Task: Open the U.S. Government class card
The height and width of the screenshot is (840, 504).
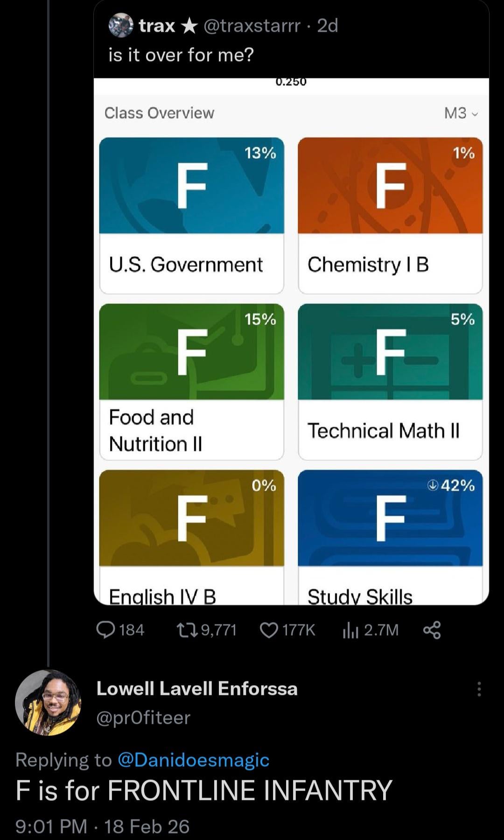Action: tap(191, 216)
